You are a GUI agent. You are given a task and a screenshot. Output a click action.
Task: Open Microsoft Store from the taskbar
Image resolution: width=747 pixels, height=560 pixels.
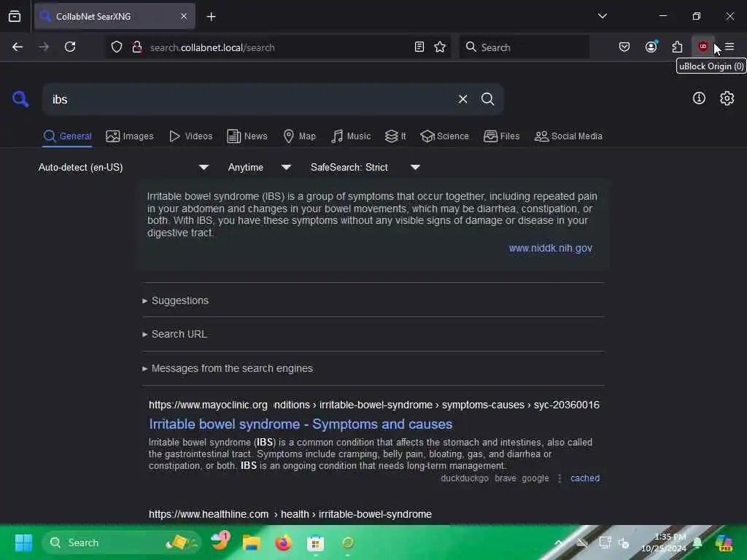315,542
